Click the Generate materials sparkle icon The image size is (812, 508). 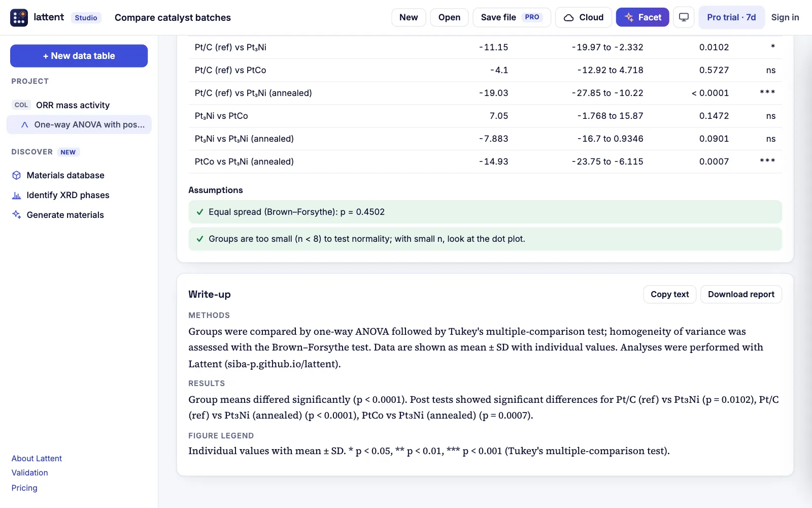17,215
